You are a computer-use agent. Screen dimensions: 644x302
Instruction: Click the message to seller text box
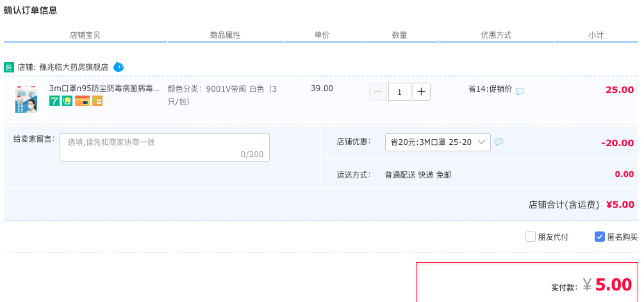(165, 147)
